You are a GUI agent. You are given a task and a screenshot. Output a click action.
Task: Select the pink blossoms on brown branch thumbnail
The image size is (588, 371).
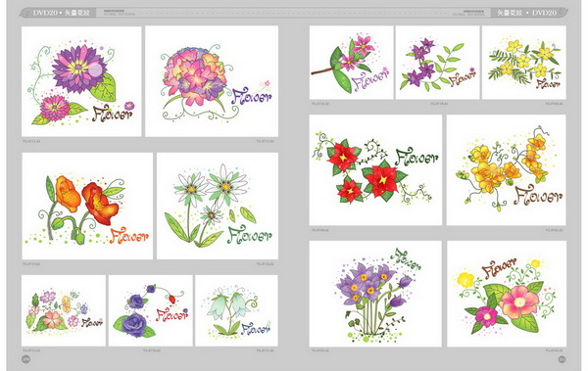point(351,63)
